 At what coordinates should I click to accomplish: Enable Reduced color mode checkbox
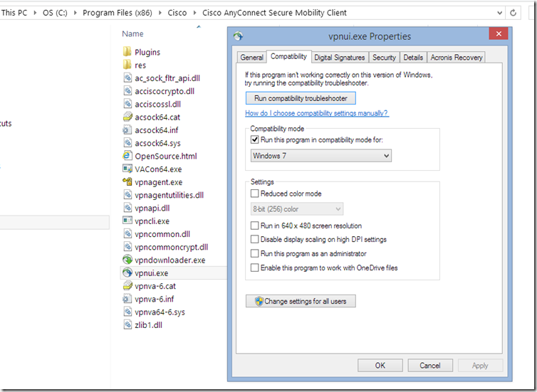[x=254, y=194]
